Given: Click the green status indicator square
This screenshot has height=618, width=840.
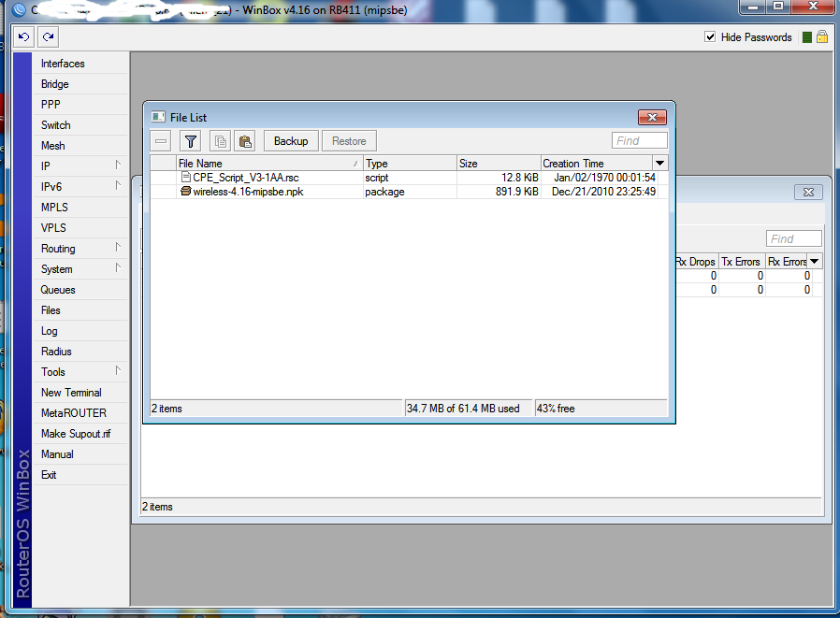Looking at the screenshot, I should 806,37.
